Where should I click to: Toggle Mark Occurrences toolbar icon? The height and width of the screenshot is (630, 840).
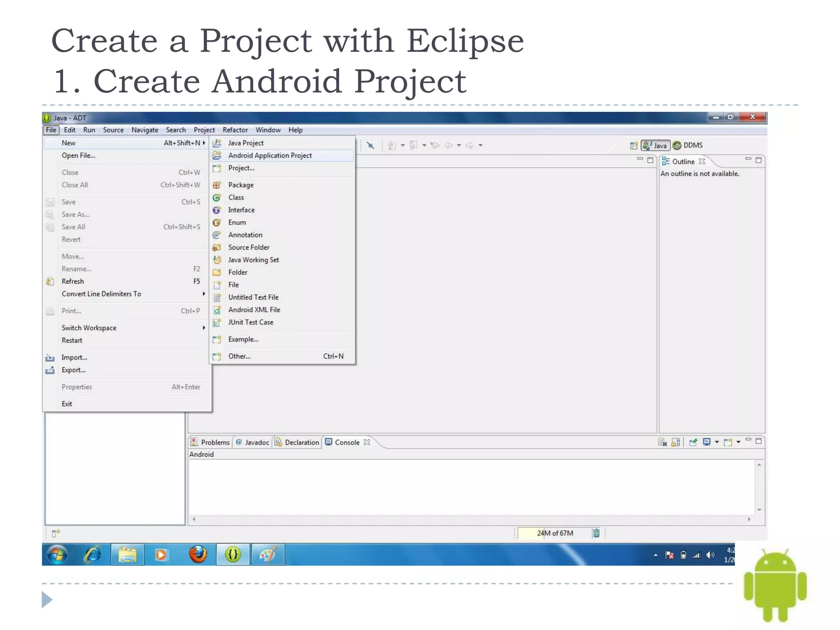[370, 145]
